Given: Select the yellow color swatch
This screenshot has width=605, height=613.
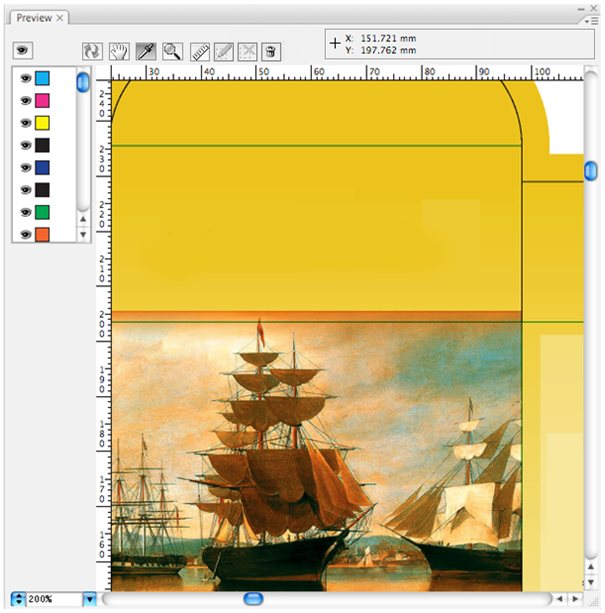Looking at the screenshot, I should click(42, 123).
